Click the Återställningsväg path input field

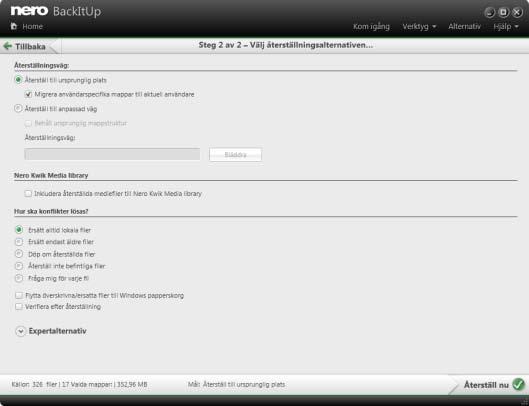[112, 154]
